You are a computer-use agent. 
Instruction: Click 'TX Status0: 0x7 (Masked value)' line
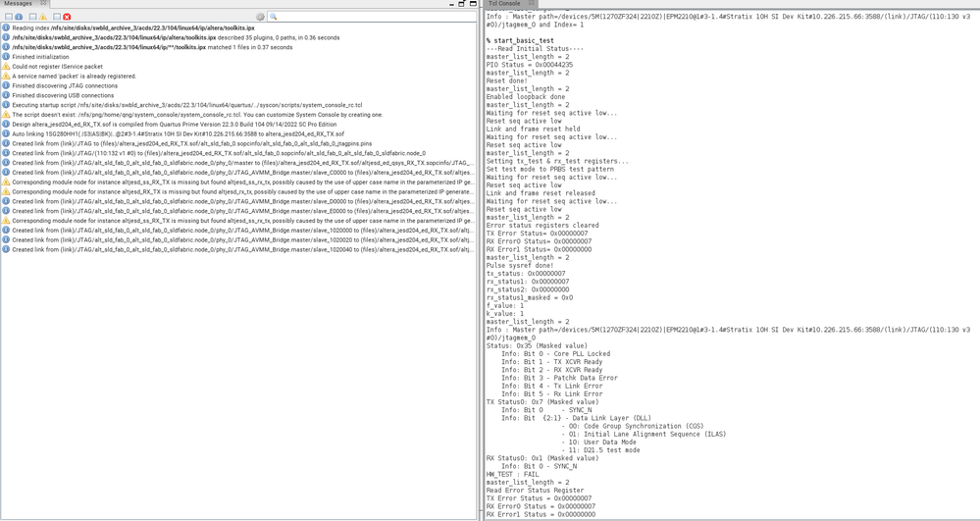[x=542, y=402]
